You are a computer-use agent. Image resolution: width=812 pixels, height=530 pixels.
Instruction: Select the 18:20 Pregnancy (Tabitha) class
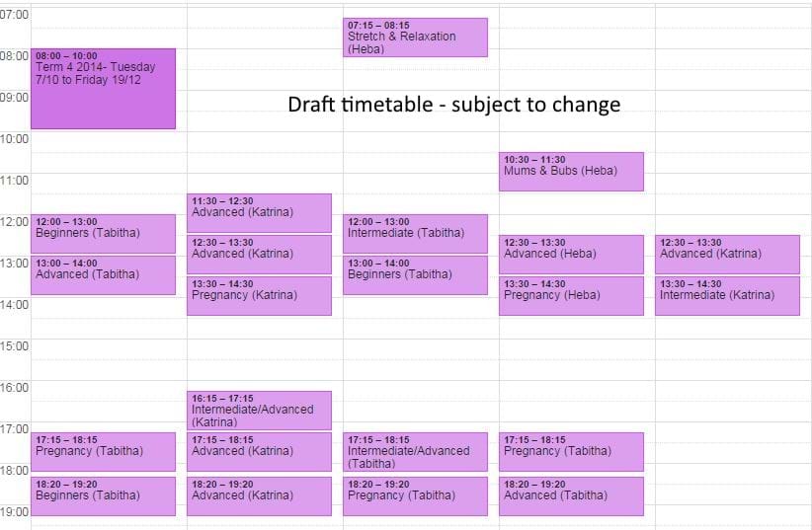[x=415, y=496]
